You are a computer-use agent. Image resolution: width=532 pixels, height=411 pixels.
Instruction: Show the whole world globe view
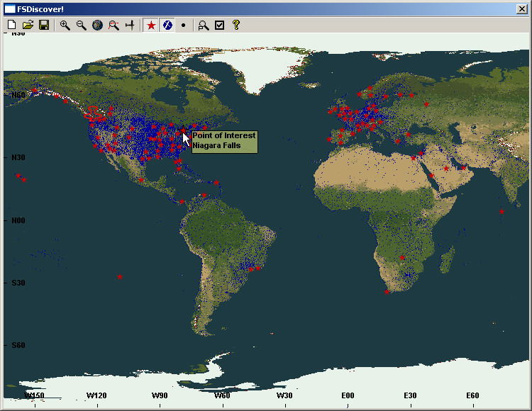97,25
